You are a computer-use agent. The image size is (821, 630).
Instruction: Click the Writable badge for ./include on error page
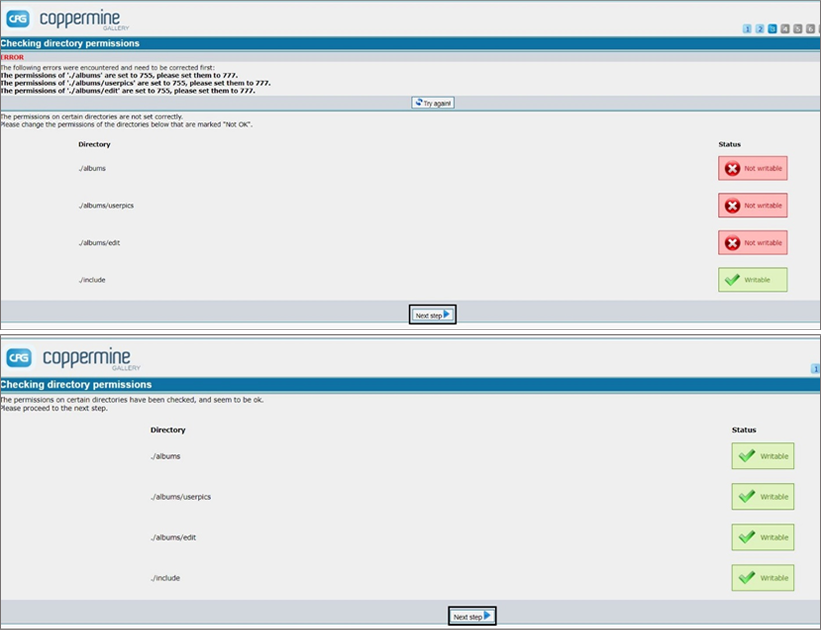pos(752,280)
